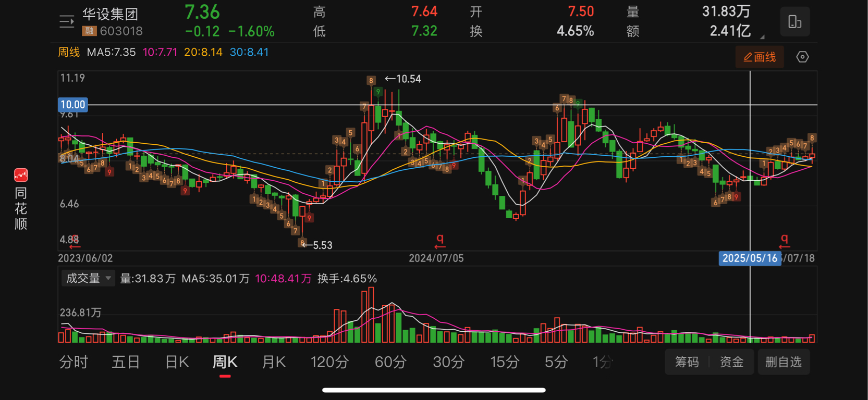Tap the high price 7.64
The width and height of the screenshot is (868, 400).
coord(424,11)
